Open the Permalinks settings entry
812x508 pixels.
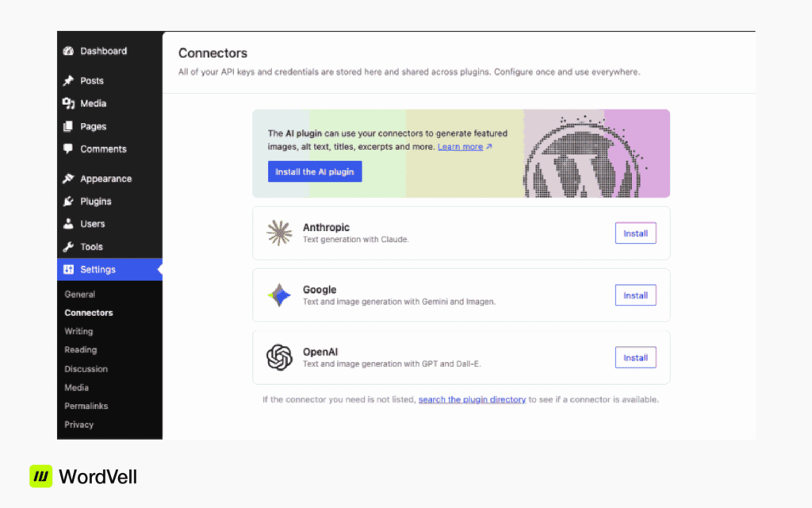coord(86,406)
